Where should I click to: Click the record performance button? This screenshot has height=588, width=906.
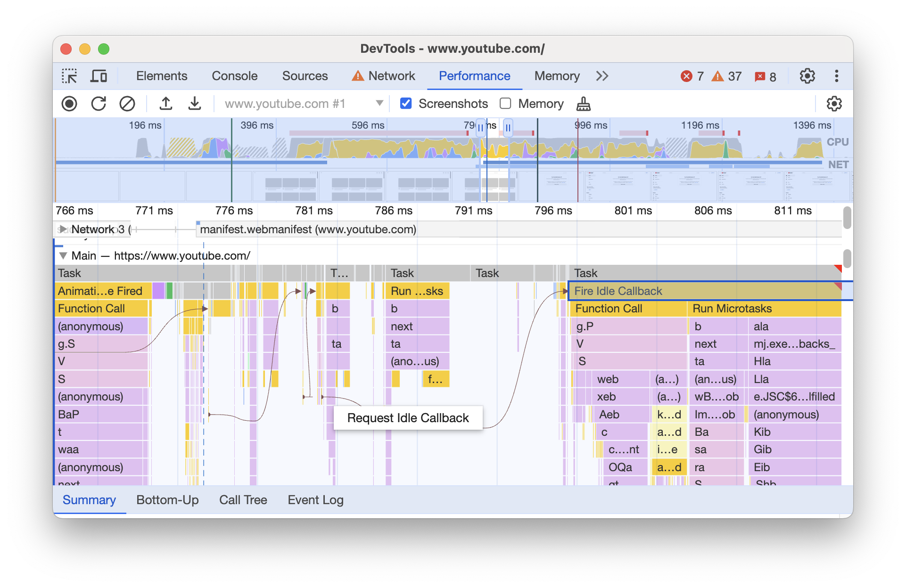pos(68,103)
